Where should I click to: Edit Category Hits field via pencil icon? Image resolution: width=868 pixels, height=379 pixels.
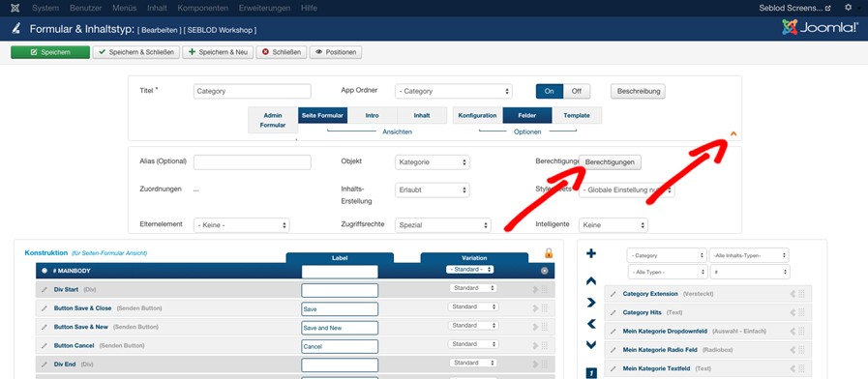(613, 312)
